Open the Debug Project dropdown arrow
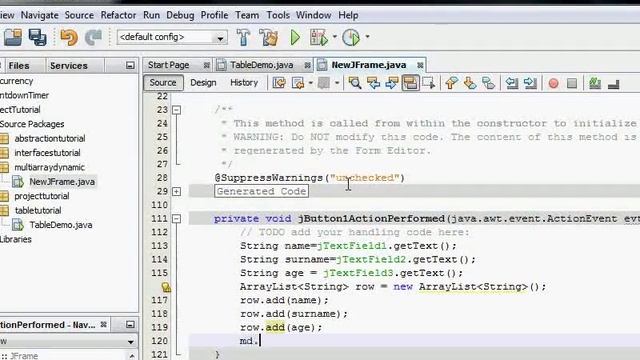The height and width of the screenshot is (360, 640). tap(335, 37)
